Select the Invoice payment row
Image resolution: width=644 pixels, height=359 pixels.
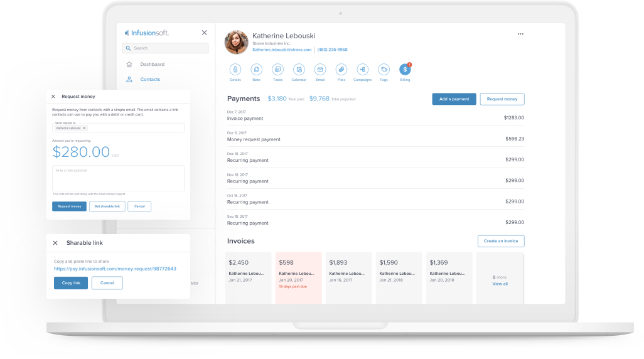click(375, 116)
